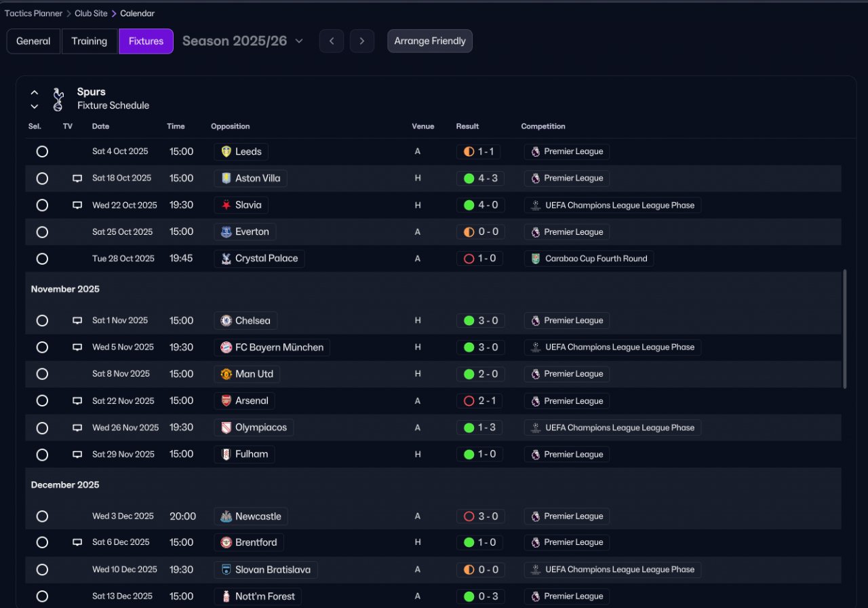
Task: Expand Spurs schedule with the down chevron
Action: (35, 107)
